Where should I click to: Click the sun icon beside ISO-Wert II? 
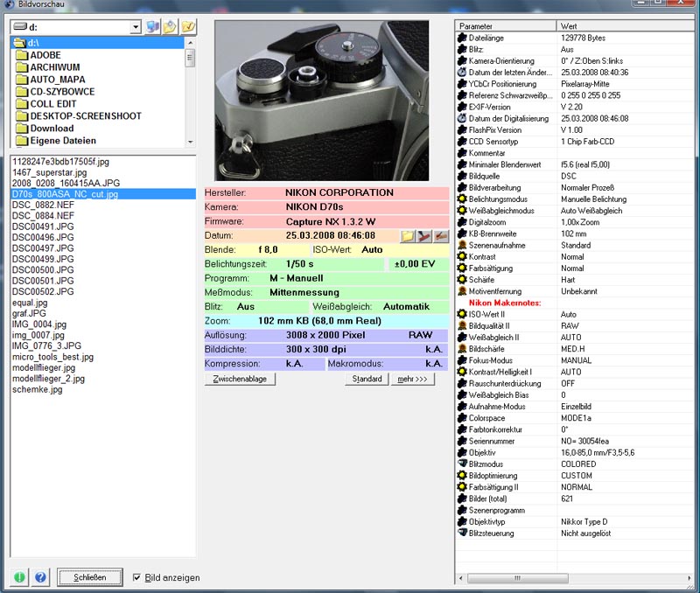click(x=462, y=314)
